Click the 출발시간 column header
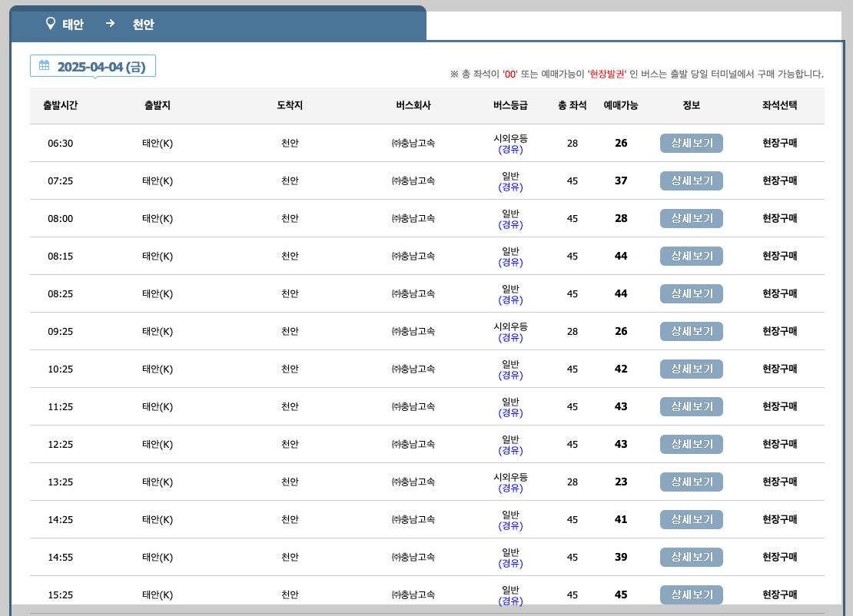Image resolution: width=853 pixels, height=616 pixels. [x=61, y=105]
